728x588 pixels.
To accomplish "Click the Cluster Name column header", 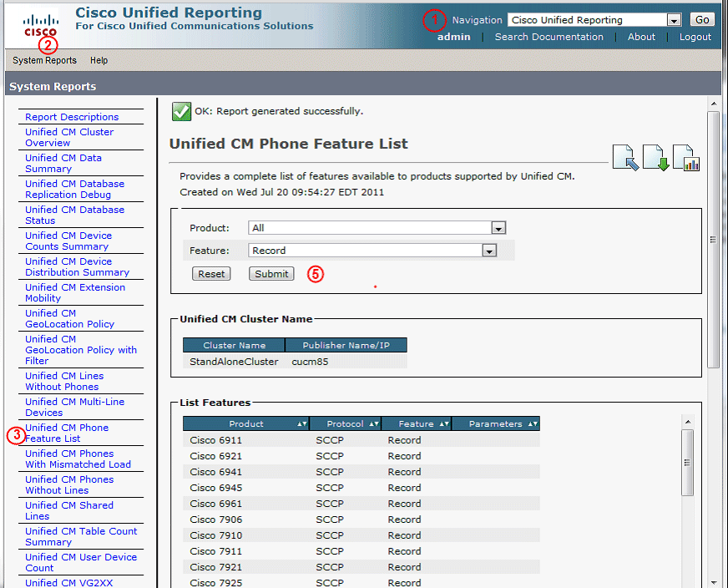I will (234, 345).
